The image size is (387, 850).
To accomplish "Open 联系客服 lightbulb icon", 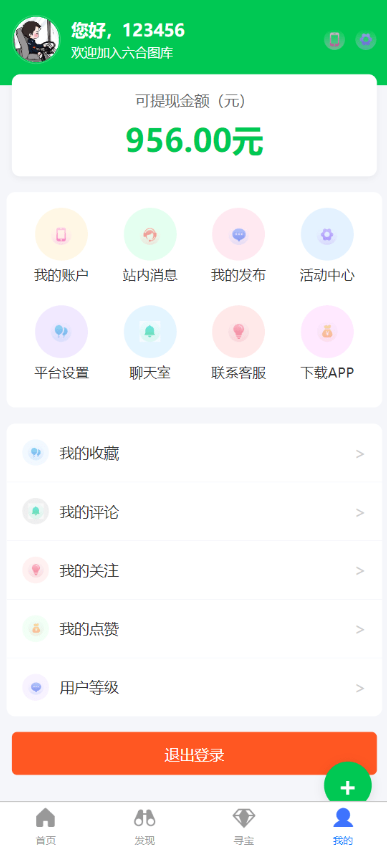I will click(x=238, y=332).
